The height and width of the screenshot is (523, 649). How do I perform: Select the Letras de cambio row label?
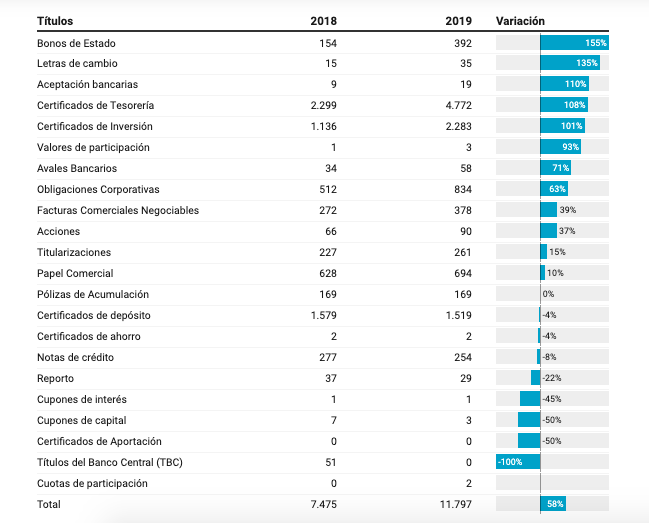coord(77,63)
